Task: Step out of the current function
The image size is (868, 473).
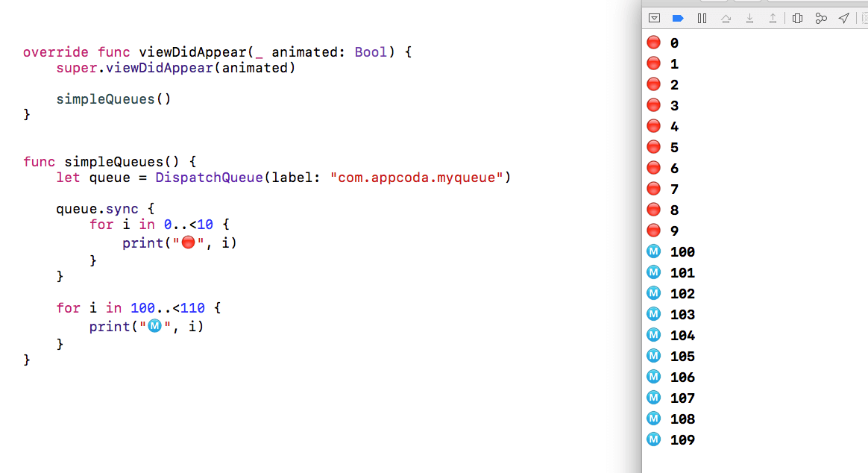Action: pos(773,18)
